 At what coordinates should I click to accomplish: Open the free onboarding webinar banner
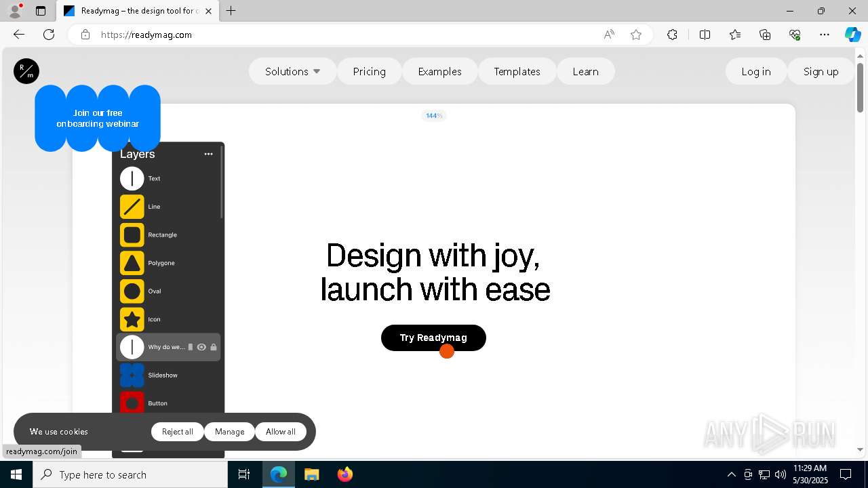pos(98,118)
